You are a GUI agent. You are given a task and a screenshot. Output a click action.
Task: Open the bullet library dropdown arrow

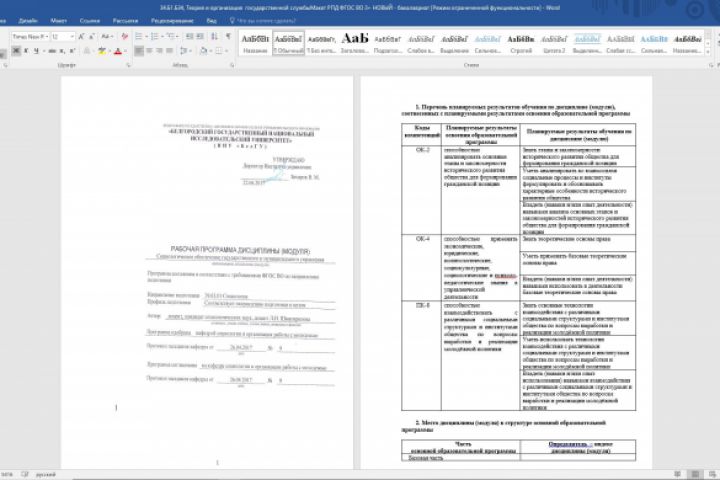[x=146, y=36]
